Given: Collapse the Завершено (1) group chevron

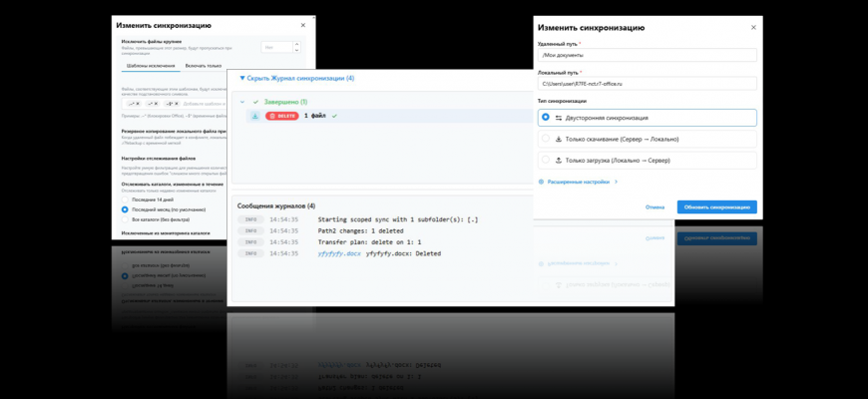Looking at the screenshot, I should tap(241, 103).
